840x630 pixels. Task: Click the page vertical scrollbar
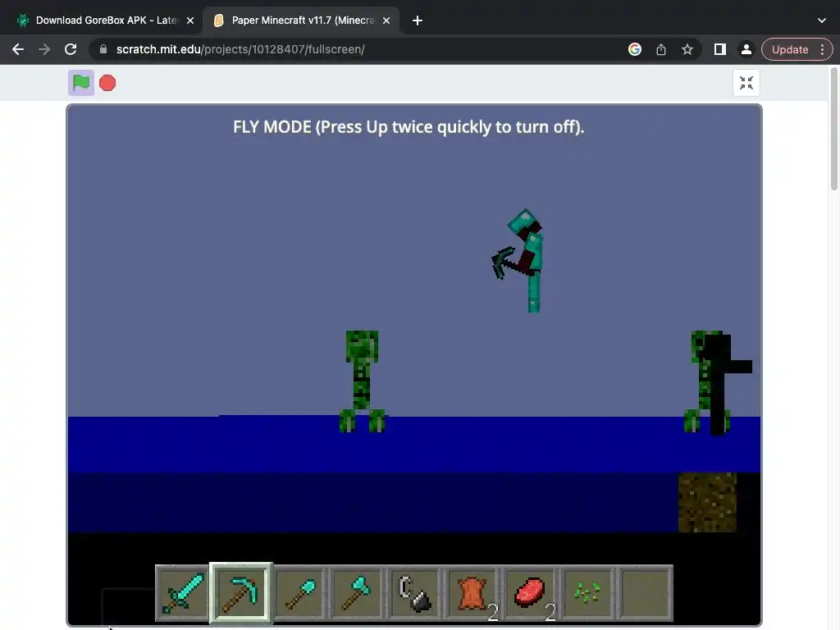[x=834, y=129]
